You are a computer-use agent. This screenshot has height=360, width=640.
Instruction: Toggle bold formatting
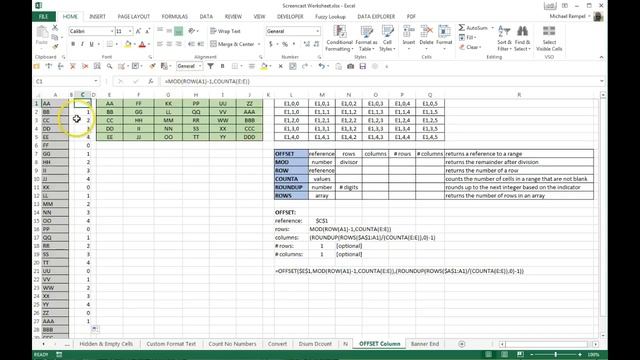[x=73, y=44]
